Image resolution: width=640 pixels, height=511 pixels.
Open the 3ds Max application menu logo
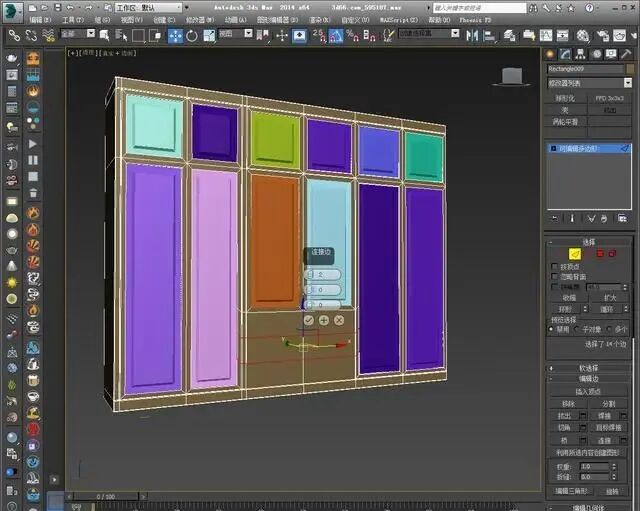(x=12, y=11)
